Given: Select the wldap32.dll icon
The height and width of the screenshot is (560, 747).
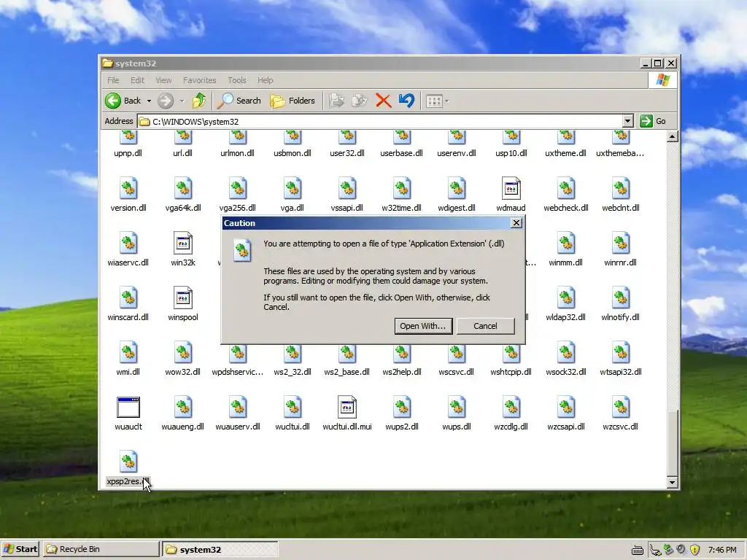Looking at the screenshot, I should coord(565,298).
